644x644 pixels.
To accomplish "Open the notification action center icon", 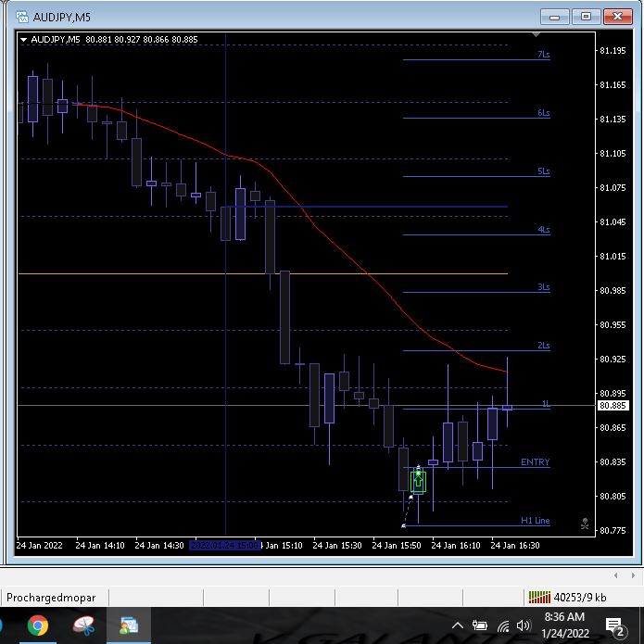I will click(x=615, y=625).
